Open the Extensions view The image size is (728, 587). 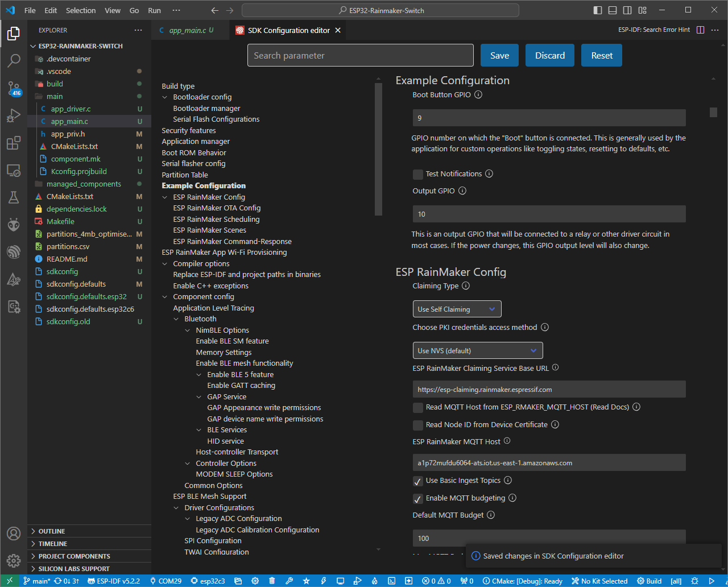tap(14, 143)
